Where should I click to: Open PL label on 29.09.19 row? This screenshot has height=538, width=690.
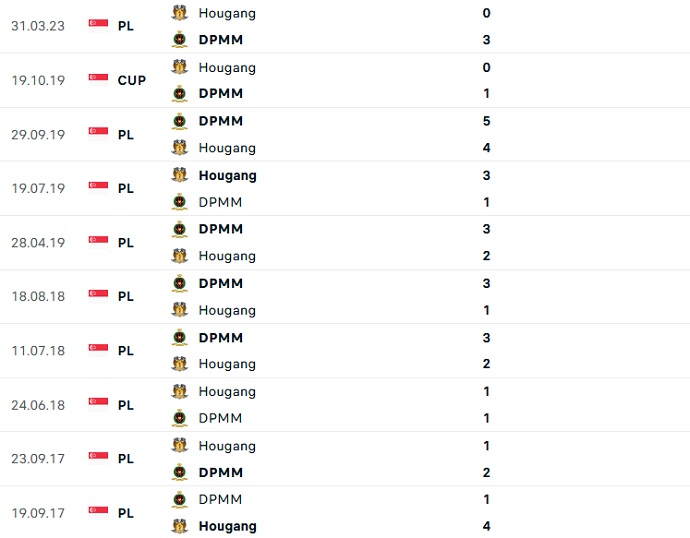(x=126, y=134)
